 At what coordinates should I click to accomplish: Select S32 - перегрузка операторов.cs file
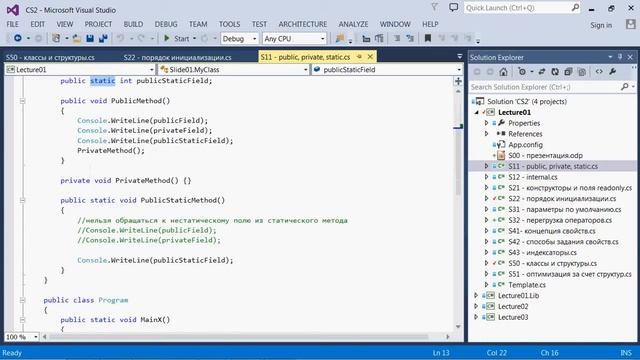560,220
